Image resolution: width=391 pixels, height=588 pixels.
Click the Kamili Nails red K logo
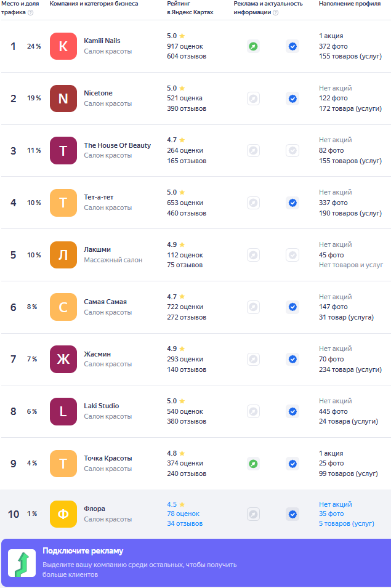63,46
